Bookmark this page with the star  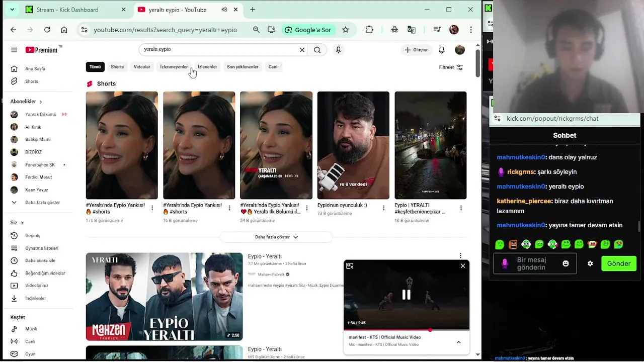click(346, 30)
